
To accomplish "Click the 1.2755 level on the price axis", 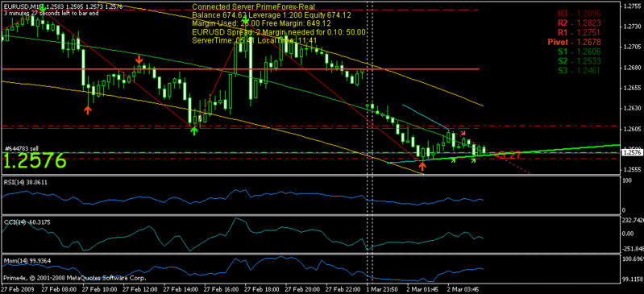I will click(632, 6).
